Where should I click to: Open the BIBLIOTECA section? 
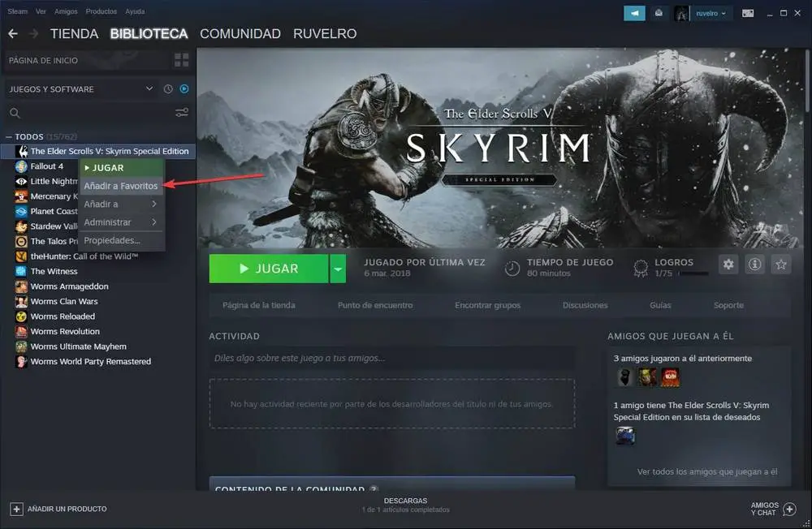tap(149, 33)
